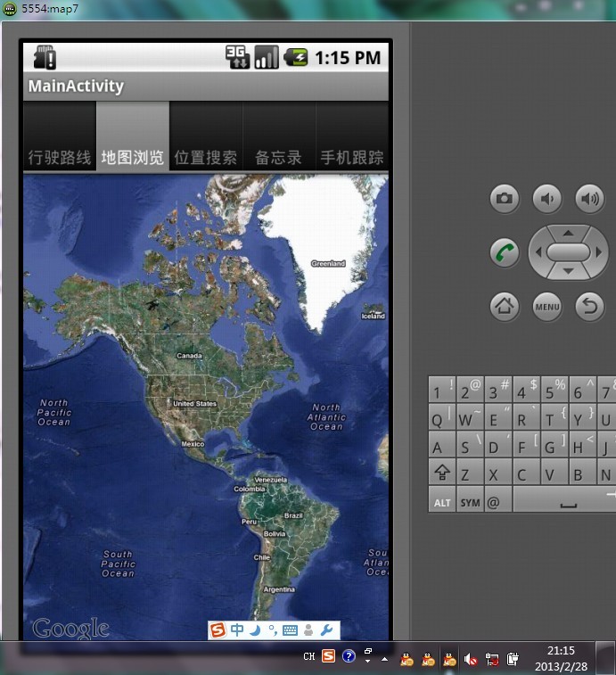Lower volume with the emulator volume-down button

(547, 199)
